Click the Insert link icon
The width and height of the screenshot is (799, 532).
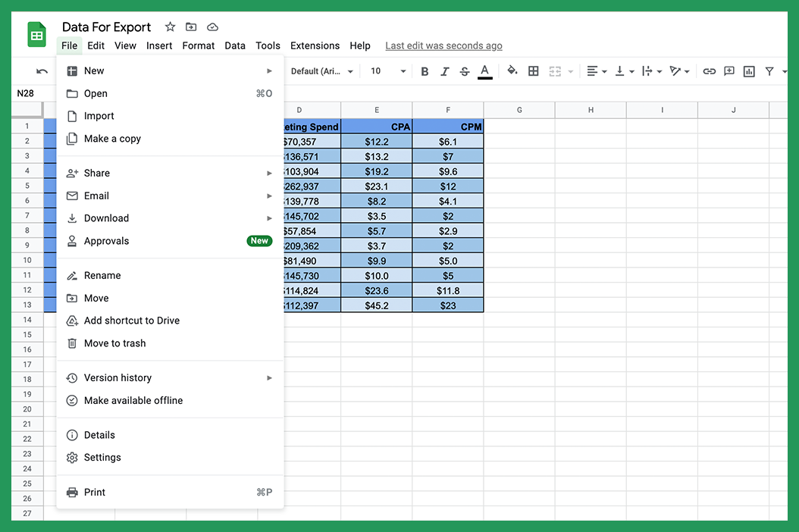709,70
